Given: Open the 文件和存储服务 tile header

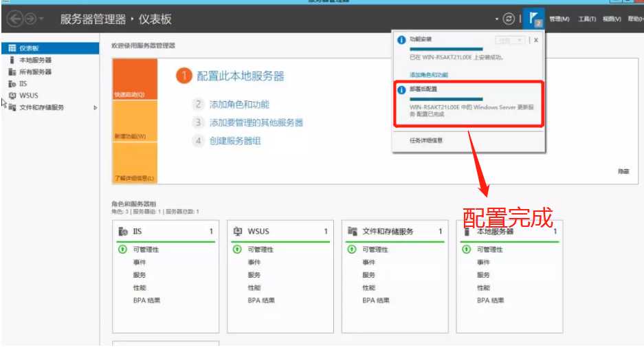Looking at the screenshot, I should click(395, 232).
